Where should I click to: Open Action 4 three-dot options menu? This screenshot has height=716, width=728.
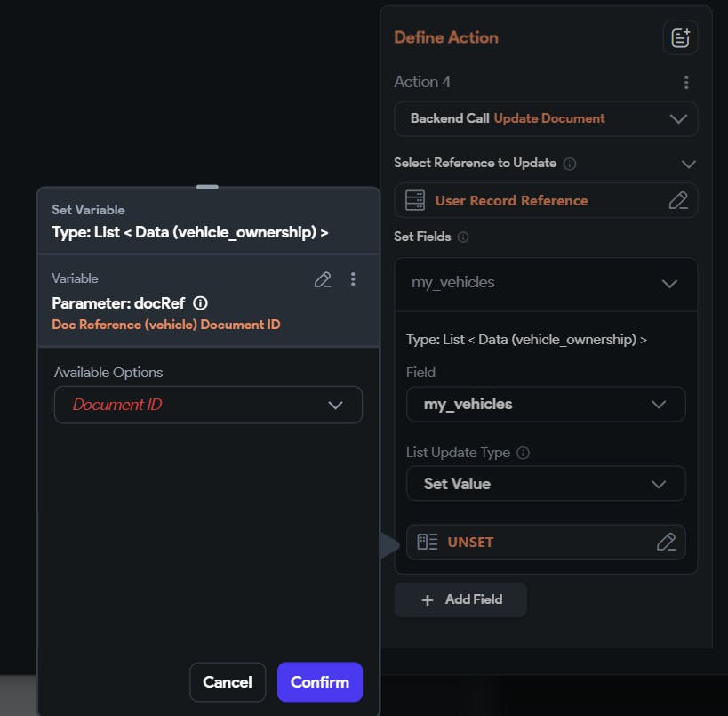pos(685,82)
